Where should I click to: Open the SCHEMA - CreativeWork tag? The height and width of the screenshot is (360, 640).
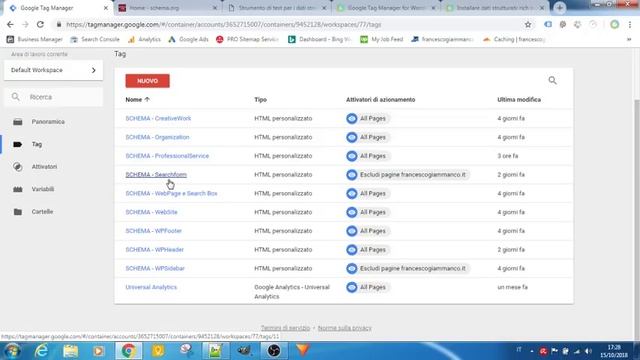pyautogui.click(x=158, y=118)
